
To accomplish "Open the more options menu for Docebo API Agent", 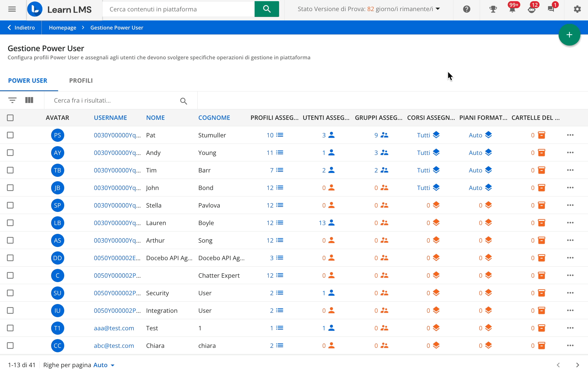I will pyautogui.click(x=570, y=258).
